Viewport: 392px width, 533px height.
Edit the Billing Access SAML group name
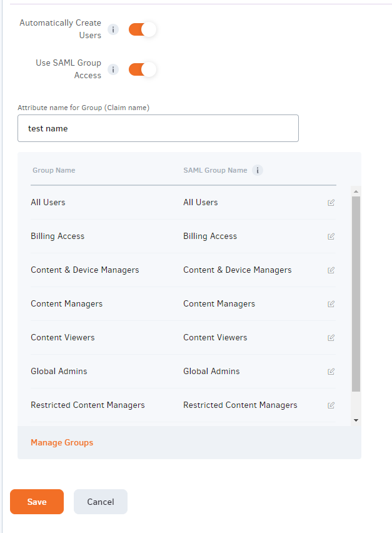point(331,236)
